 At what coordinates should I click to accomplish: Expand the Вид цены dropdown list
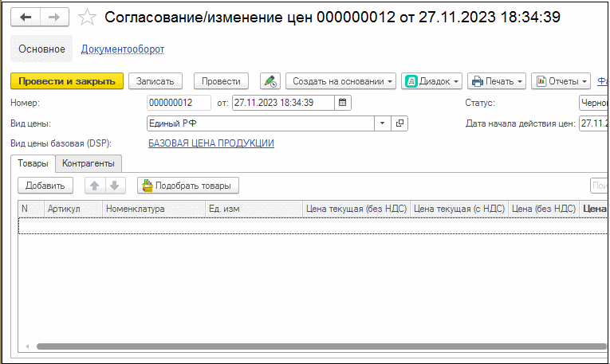pyautogui.click(x=382, y=123)
